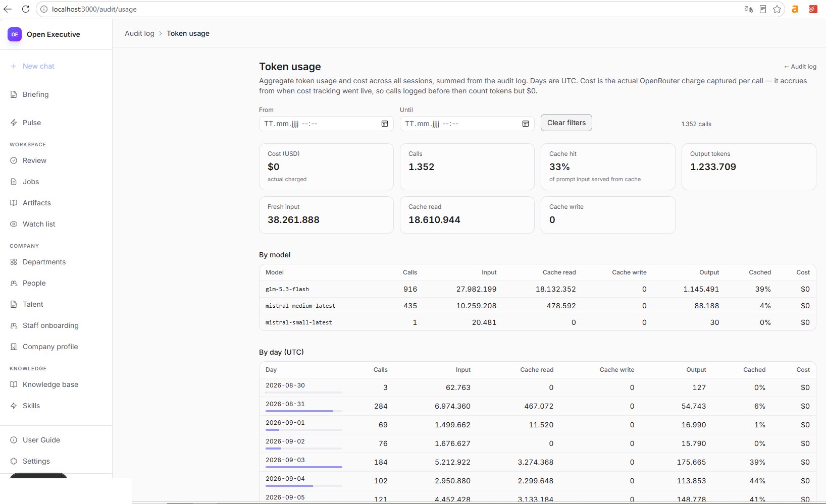Click the Talent document icon
Screen dimensions: 826x504
pyautogui.click(x=14, y=304)
